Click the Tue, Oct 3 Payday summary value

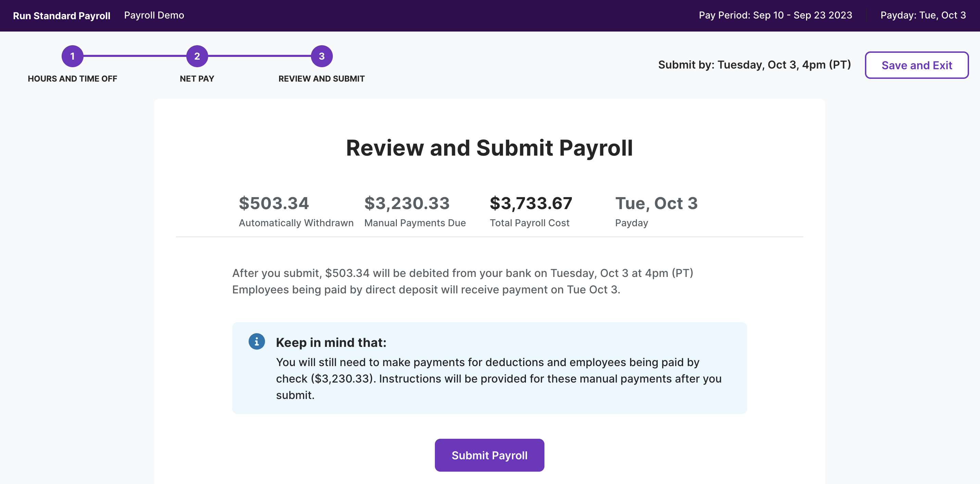coord(656,204)
